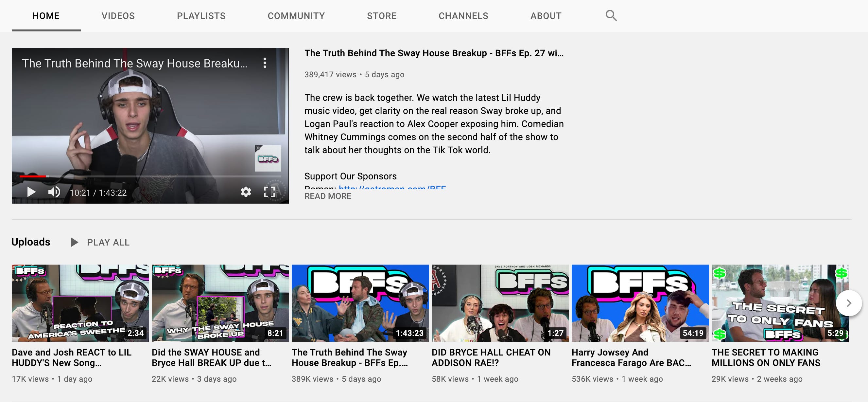Open the About tab
868x402 pixels.
point(546,16)
